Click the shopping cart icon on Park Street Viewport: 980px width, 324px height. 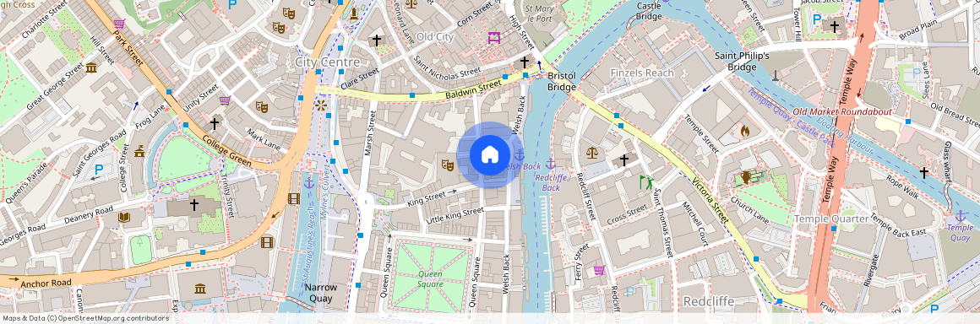119,23
